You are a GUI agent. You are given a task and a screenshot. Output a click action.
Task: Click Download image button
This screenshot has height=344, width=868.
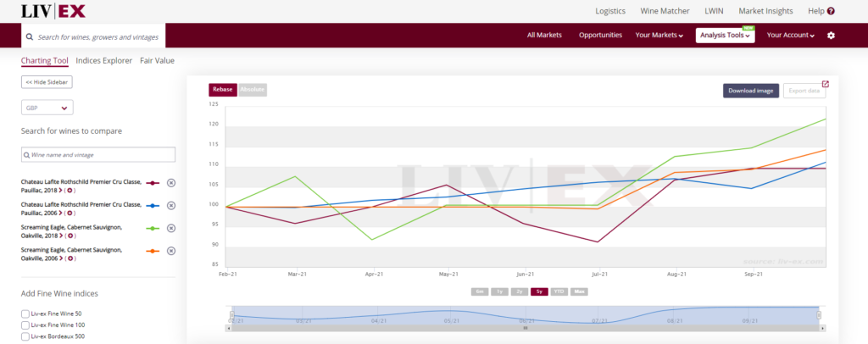751,91
